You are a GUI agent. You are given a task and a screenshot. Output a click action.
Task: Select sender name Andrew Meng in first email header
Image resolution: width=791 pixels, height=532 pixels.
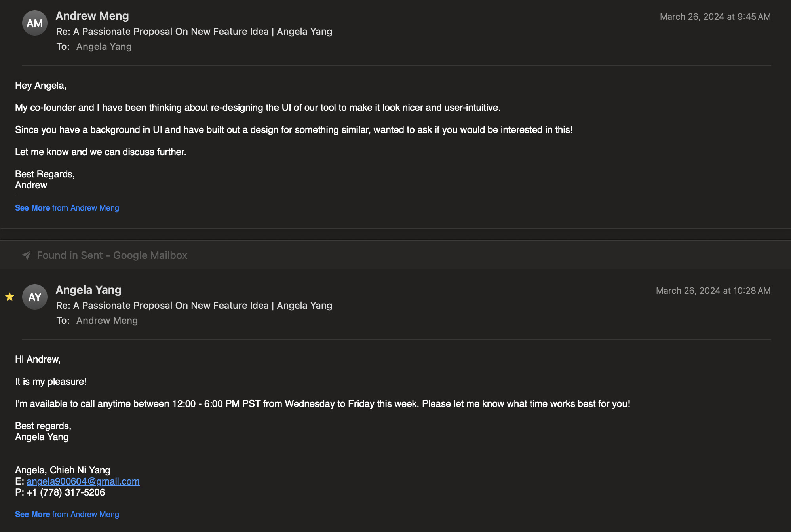click(92, 16)
